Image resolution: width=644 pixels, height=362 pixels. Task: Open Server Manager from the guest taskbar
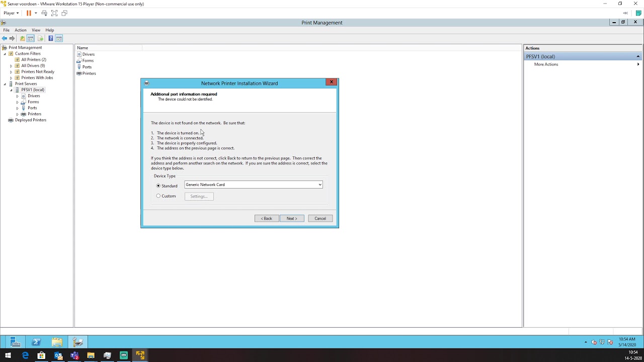[15, 342]
